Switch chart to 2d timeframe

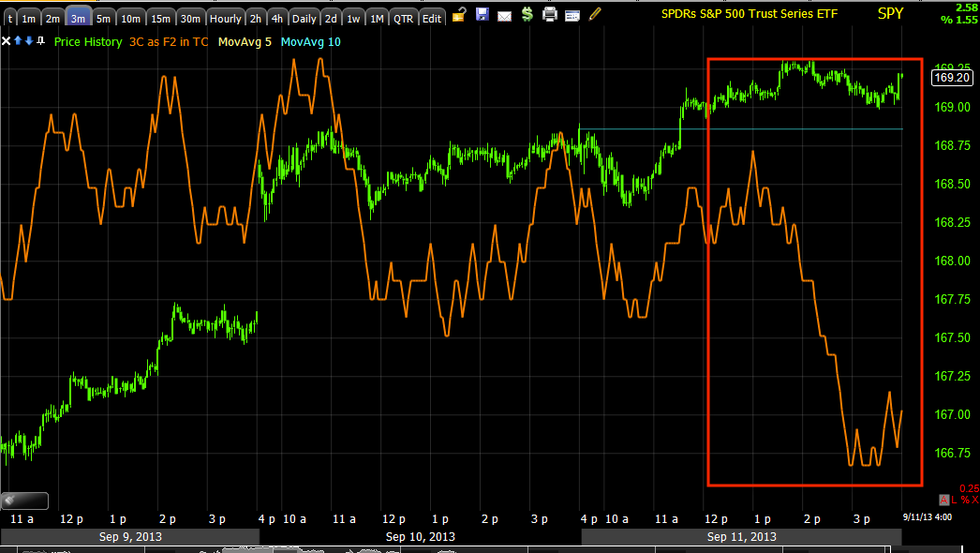[332, 18]
